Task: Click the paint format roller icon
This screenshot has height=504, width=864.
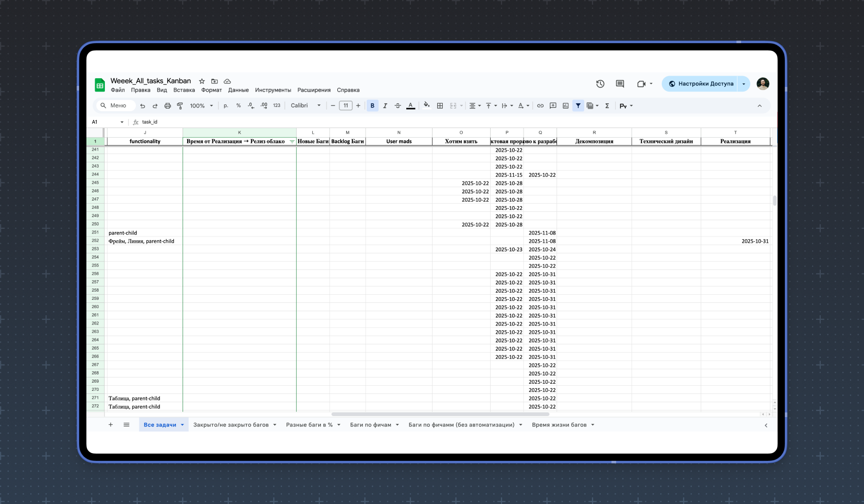Action: point(180,106)
